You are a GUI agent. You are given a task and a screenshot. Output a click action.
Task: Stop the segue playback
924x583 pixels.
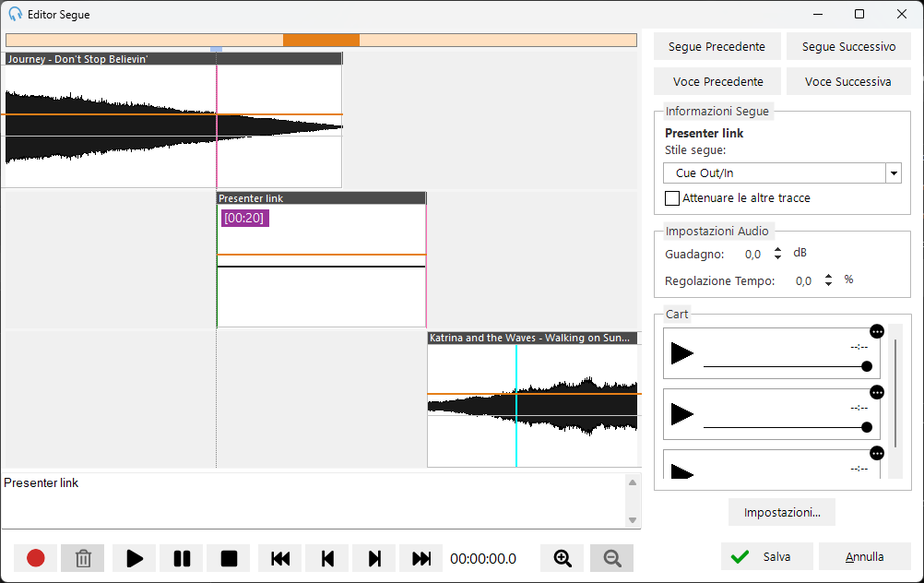(229, 558)
